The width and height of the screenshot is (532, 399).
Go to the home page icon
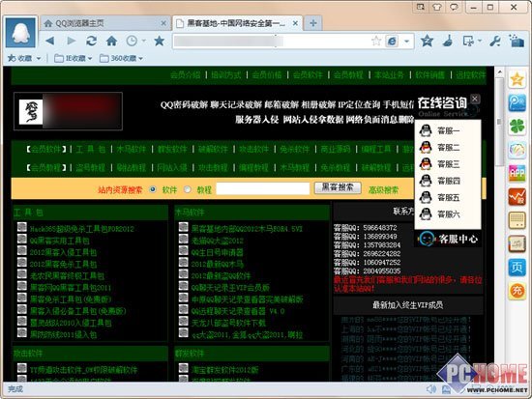[111, 41]
